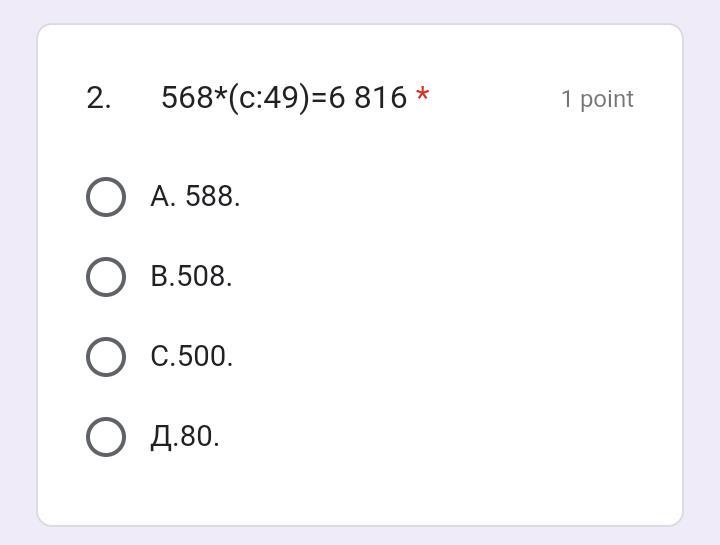The width and height of the screenshot is (720, 545).
Task: Click the number '508' in option В
Action: click(201, 276)
